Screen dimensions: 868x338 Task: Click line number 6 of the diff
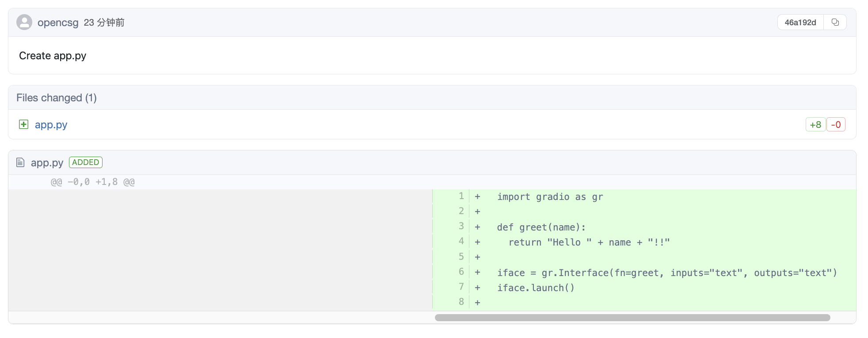coord(461,272)
